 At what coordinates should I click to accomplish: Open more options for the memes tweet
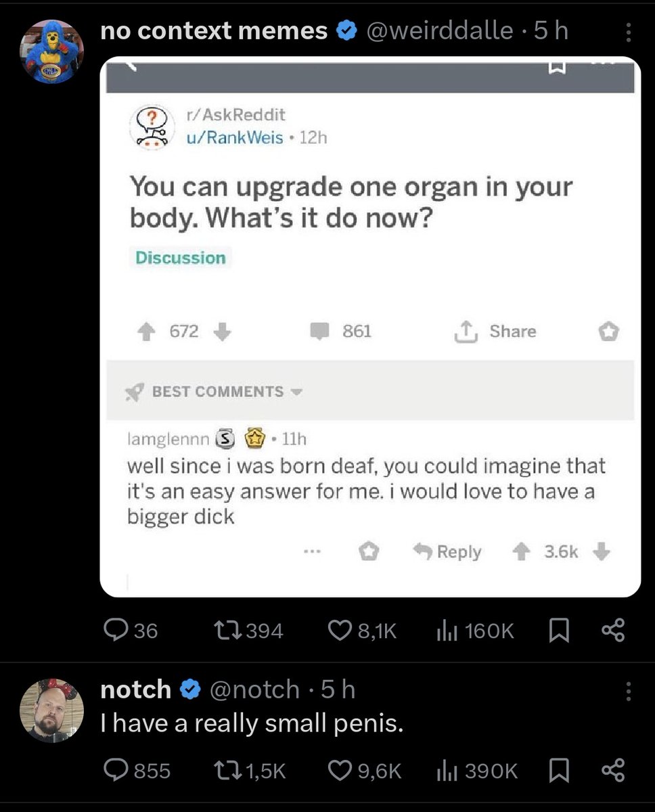(x=628, y=32)
